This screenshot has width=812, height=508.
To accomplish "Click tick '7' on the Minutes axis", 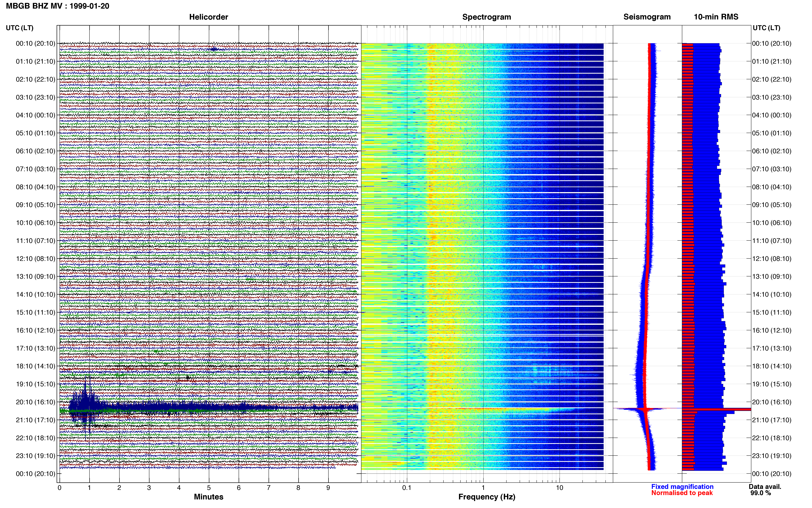I will click(269, 488).
